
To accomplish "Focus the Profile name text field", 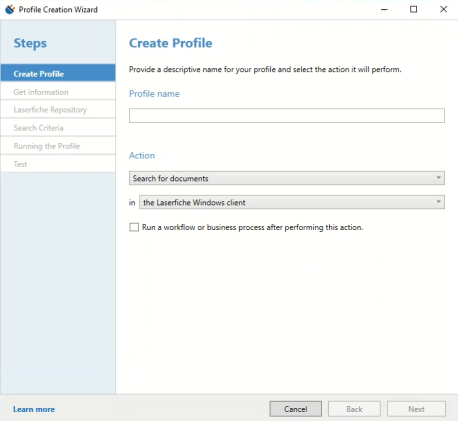I will pyautogui.click(x=287, y=115).
